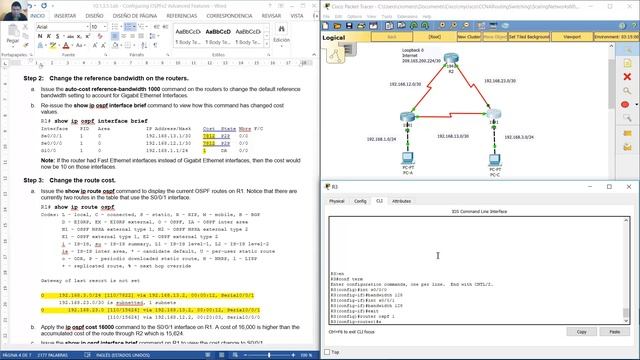Viewport: 640px width, 360px height.
Task: Switch to Physical tab in R3 window
Action: pyautogui.click(x=337, y=201)
